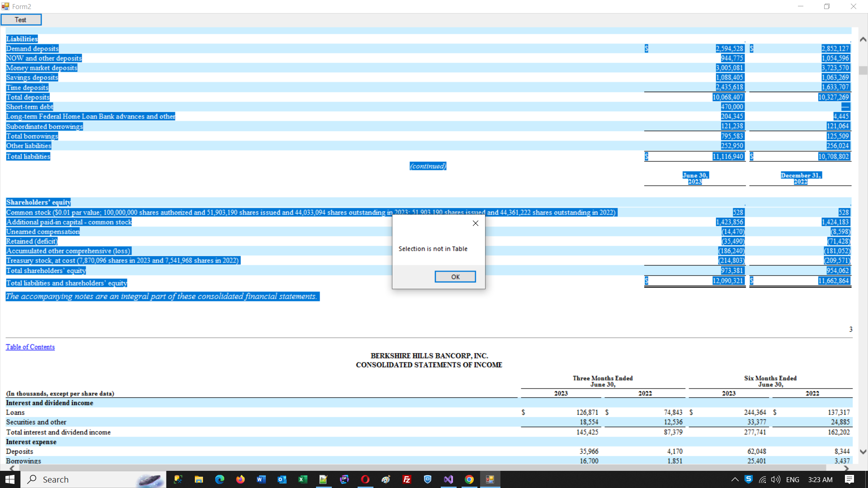This screenshot has height=488, width=868.
Task: Click the 12,090,321 total value
Action: click(x=728, y=281)
